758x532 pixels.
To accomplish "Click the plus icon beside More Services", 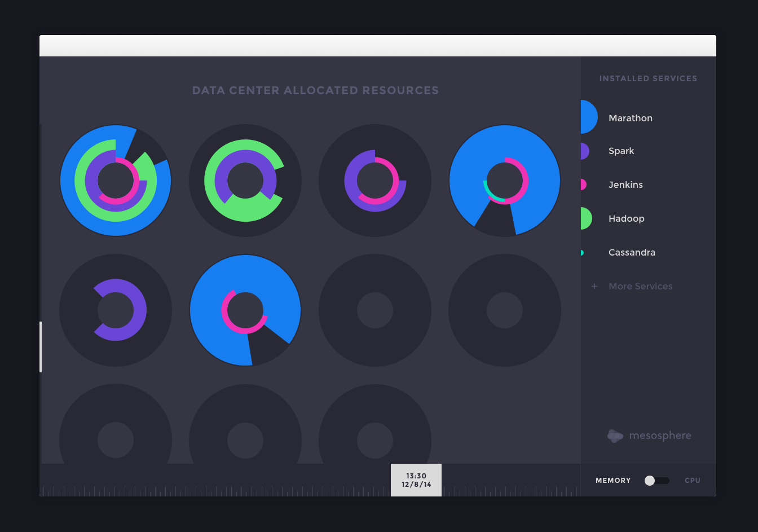I will coord(594,286).
